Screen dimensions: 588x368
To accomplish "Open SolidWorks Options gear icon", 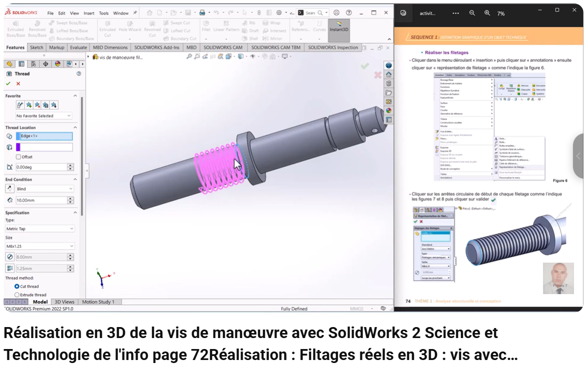I will tap(279, 12).
